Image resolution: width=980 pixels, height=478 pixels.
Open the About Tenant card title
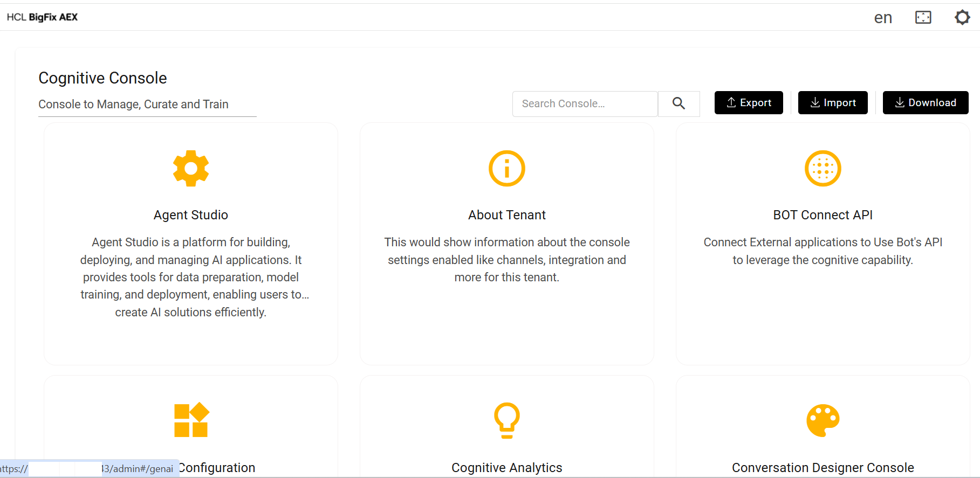(x=506, y=215)
